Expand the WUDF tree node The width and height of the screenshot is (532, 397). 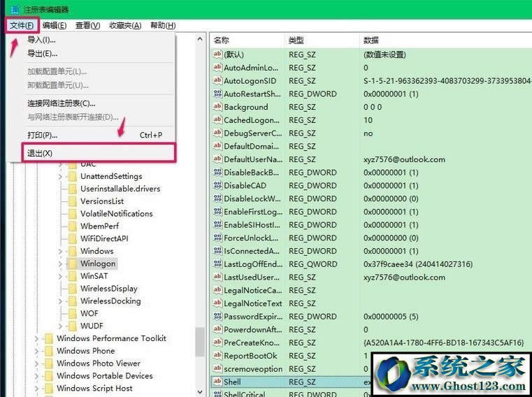click(60, 326)
